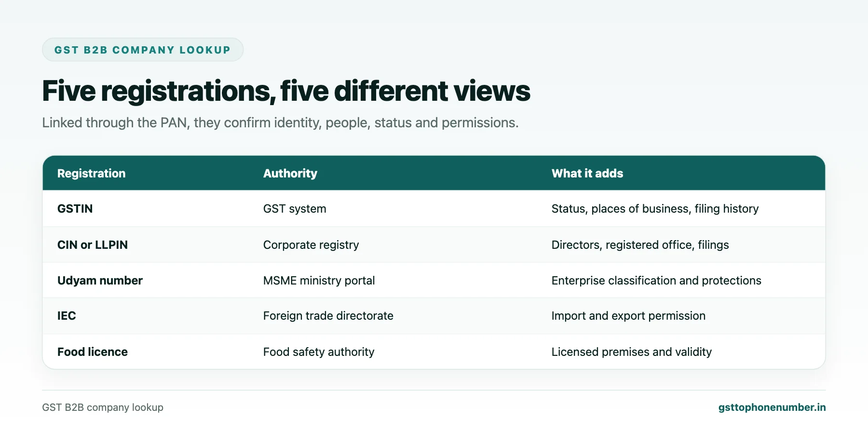Screen dimensions: 868x447
Task: Click the 'Five registrations, five different views' heading
Action: (286, 91)
